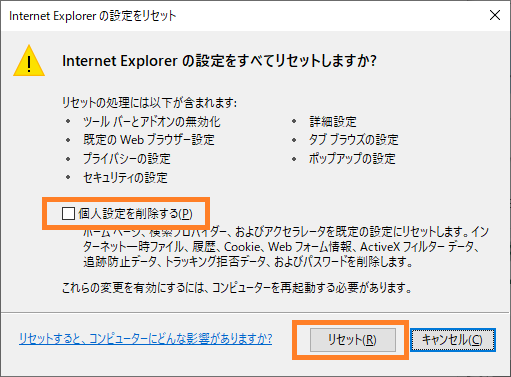Close the Internet Explorer reset dialog
Image resolution: width=511 pixels, height=377 pixels.
coord(495,15)
